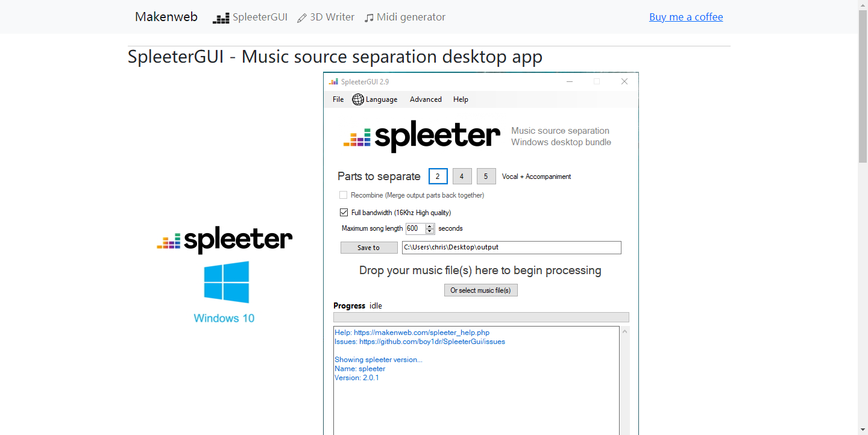Toggle the Full bandwidth checkbox
The height and width of the screenshot is (435, 868).
point(344,213)
